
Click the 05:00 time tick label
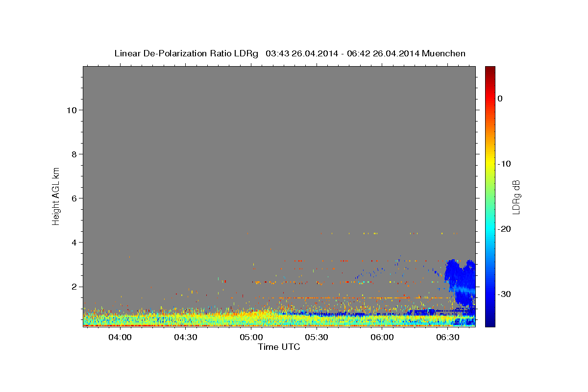pos(251,338)
